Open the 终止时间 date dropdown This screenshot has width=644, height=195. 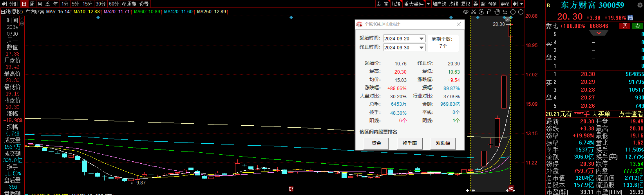click(421, 47)
